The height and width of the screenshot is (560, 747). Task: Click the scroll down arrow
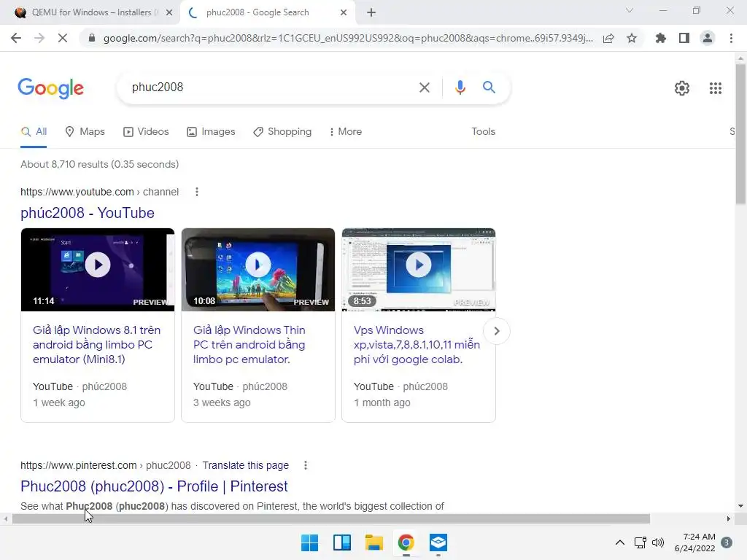click(x=740, y=506)
